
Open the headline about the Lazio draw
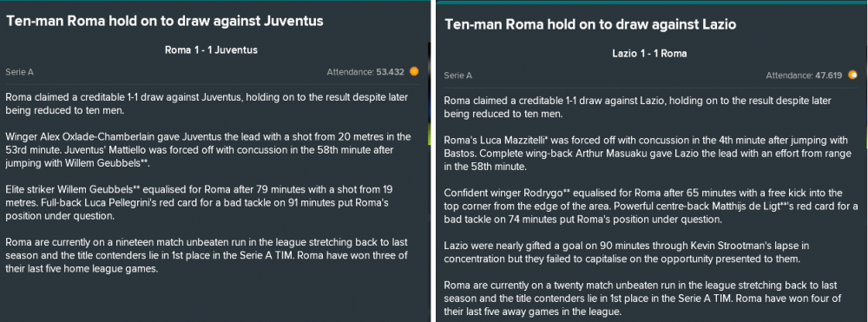click(590, 25)
